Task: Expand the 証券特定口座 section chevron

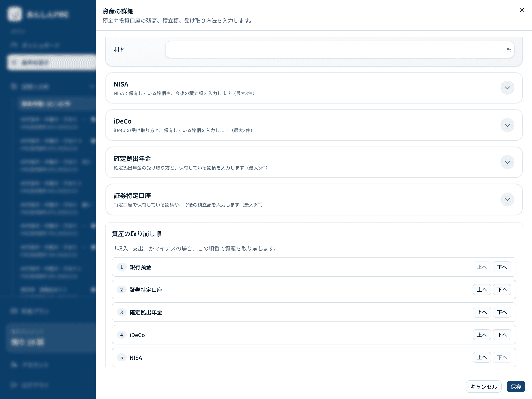Action: pyautogui.click(x=507, y=199)
